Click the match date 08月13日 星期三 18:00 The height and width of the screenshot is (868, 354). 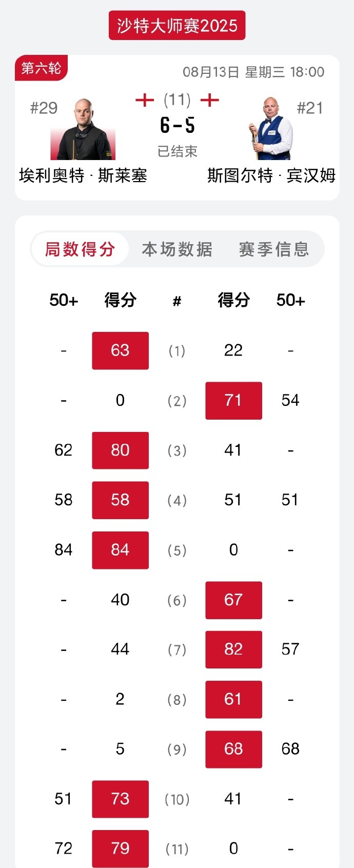tap(253, 72)
